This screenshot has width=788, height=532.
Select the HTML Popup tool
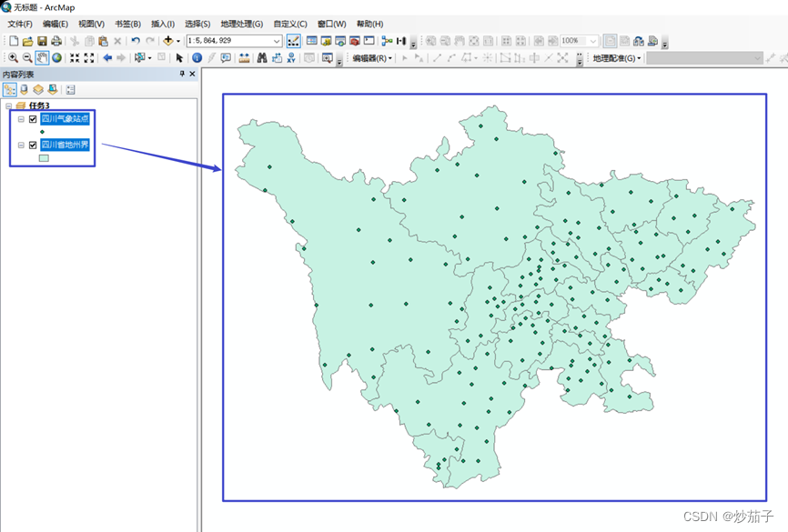pos(226,58)
